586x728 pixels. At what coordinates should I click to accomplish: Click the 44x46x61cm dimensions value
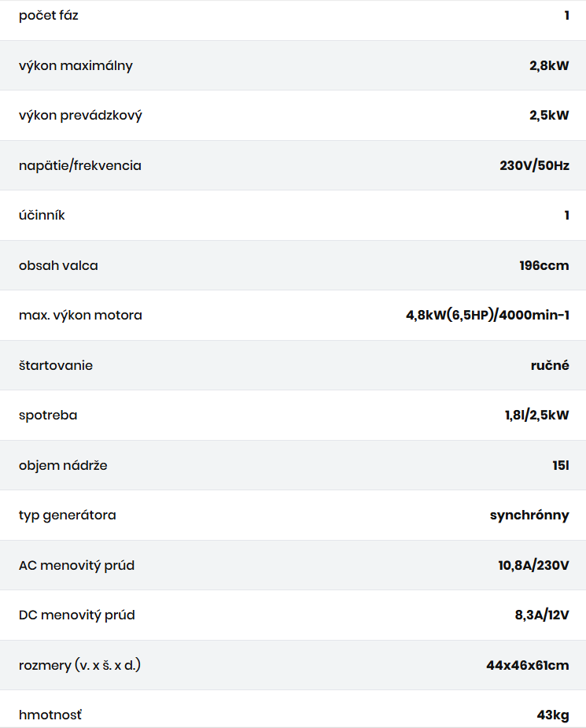[527, 666]
